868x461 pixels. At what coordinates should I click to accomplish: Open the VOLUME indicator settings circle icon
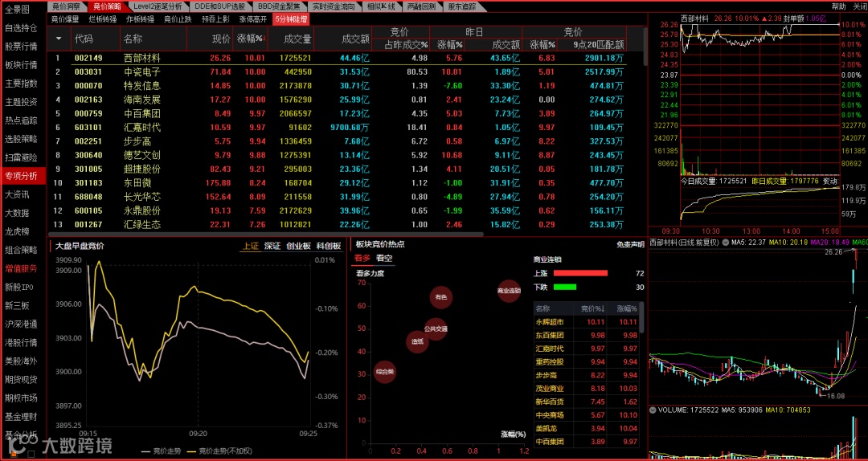tap(653, 410)
